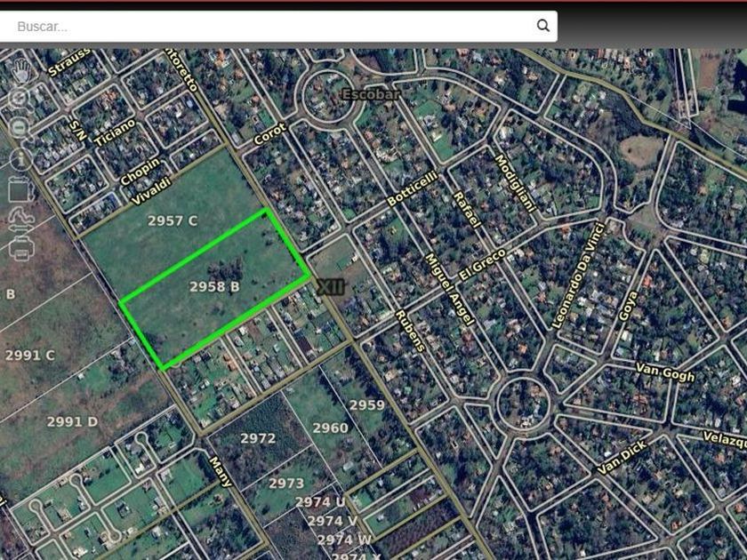Choose the distance measurement tool
Screen dimensions: 747x560
21,220
